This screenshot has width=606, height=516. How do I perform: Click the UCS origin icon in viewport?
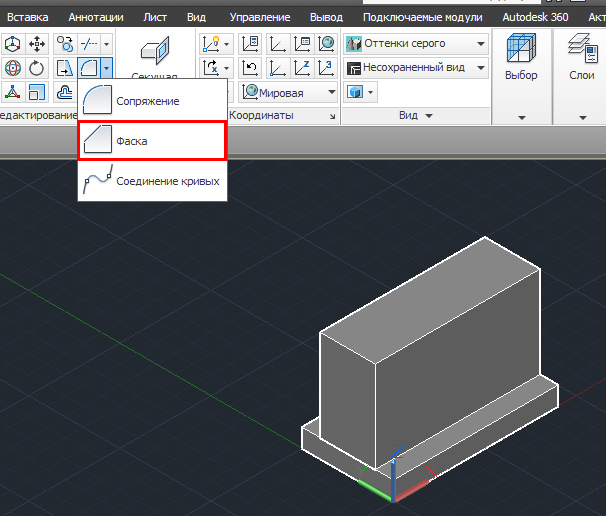point(393,500)
